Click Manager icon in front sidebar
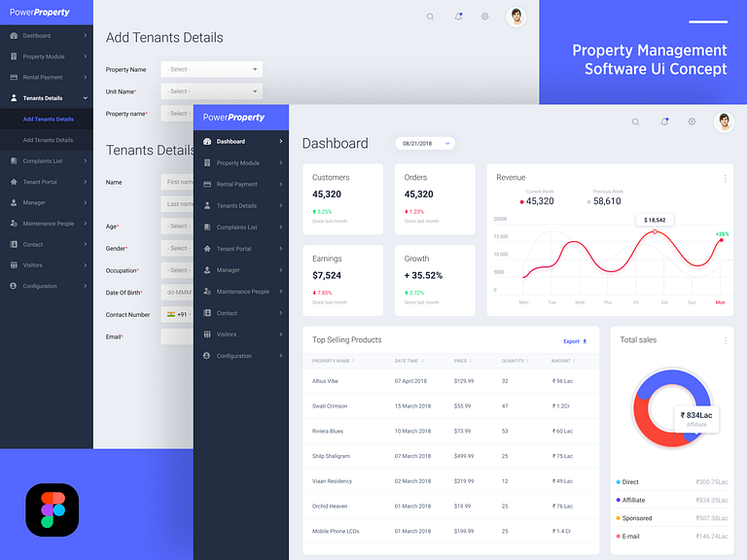The width and height of the screenshot is (747, 560). (x=207, y=270)
